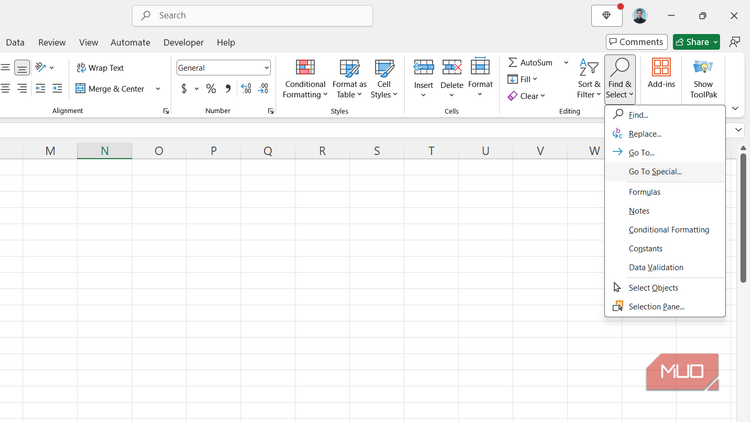The height and width of the screenshot is (422, 750).
Task: Click the green Share button
Action: (696, 42)
